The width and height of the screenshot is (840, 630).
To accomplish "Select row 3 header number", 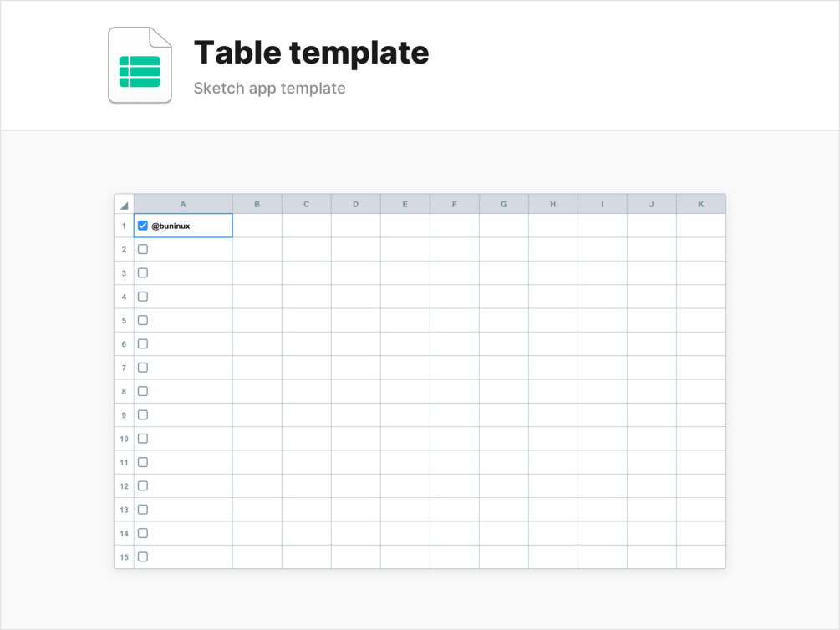I will [124, 273].
